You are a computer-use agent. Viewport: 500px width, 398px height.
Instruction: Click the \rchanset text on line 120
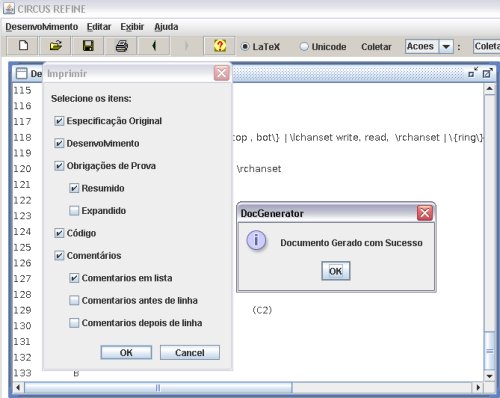(x=259, y=169)
